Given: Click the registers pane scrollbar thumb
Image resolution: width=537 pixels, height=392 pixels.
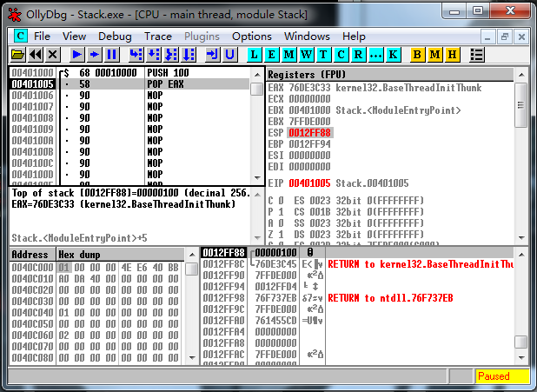Looking at the screenshot, I should point(520,105).
